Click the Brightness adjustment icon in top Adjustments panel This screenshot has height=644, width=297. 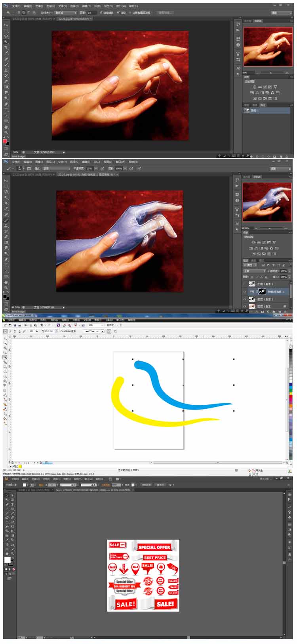pos(254,87)
